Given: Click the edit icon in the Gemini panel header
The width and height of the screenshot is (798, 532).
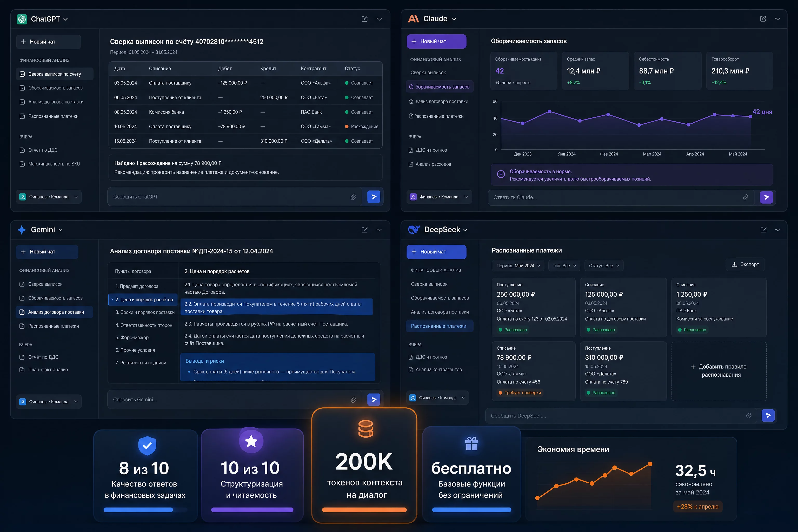Looking at the screenshot, I should tap(365, 230).
